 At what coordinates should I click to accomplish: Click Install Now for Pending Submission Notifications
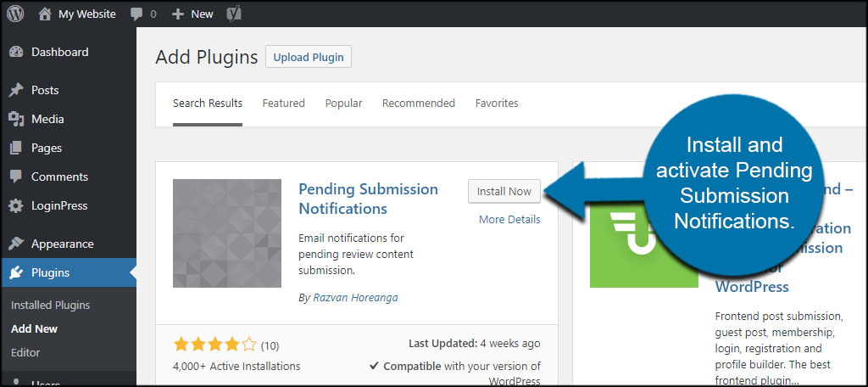point(504,191)
